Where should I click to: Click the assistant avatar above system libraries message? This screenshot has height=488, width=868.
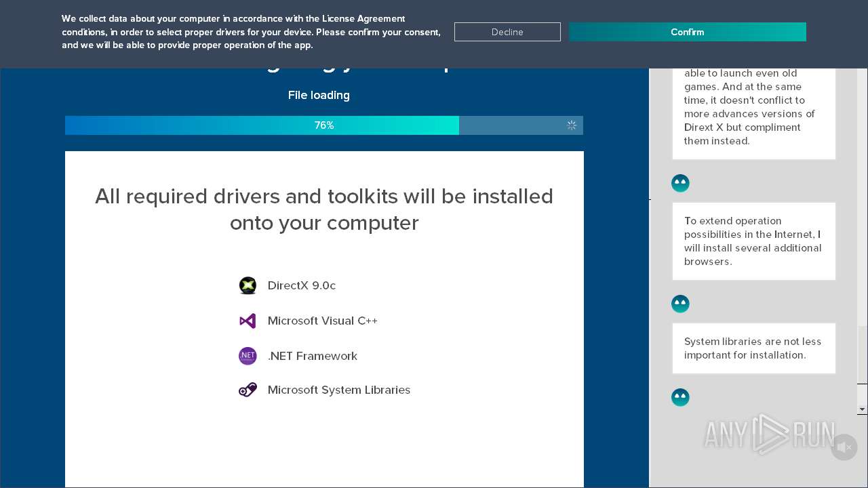click(680, 304)
